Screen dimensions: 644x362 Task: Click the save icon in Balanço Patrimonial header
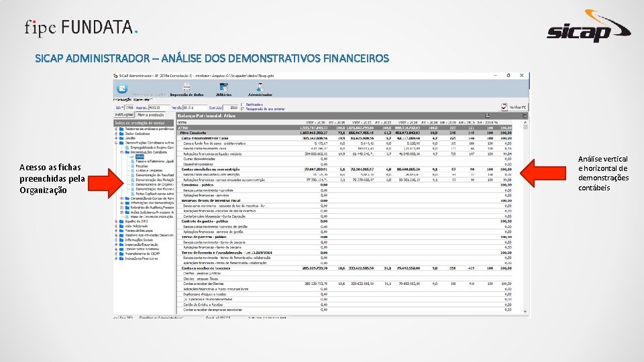pos(525,116)
